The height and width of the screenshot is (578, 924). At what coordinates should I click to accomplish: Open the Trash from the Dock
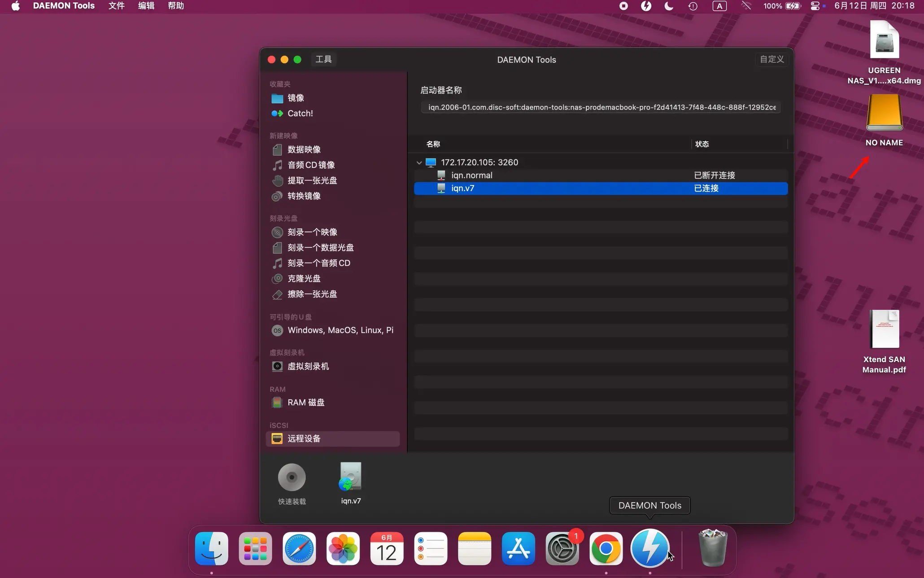pyautogui.click(x=713, y=547)
